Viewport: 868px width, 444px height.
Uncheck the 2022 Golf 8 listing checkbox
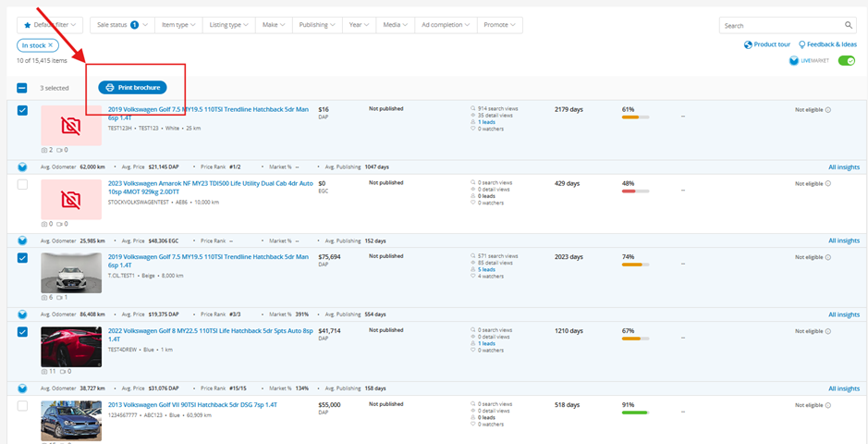23,332
